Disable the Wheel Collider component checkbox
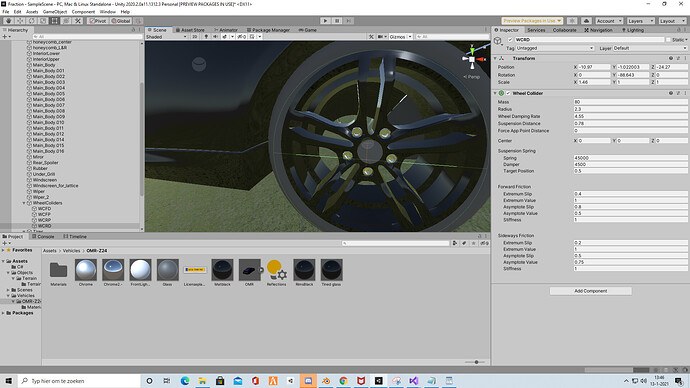Image resolution: width=690 pixels, height=388 pixels. 508,93
